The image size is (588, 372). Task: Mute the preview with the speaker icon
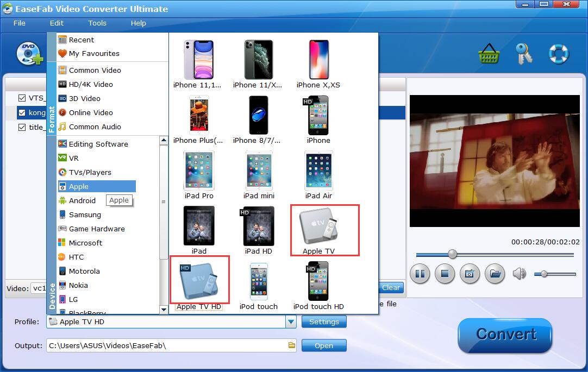519,274
